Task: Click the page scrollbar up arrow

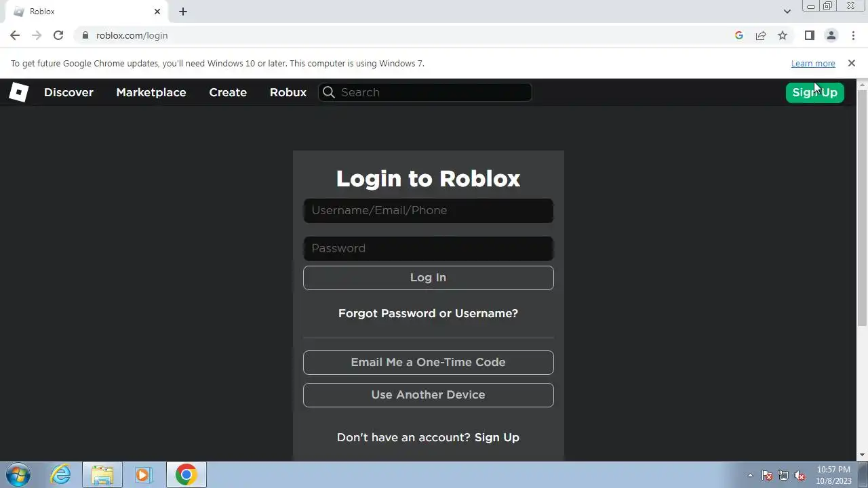Action: coord(863,85)
